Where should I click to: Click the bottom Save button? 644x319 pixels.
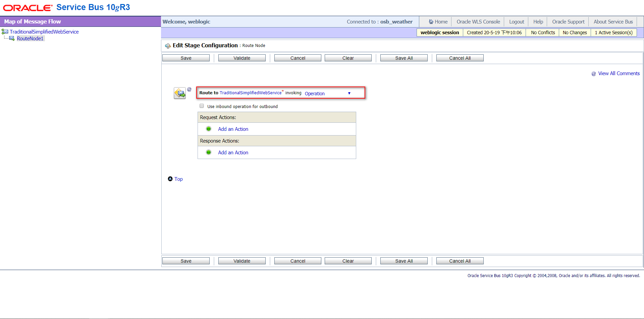tap(186, 261)
